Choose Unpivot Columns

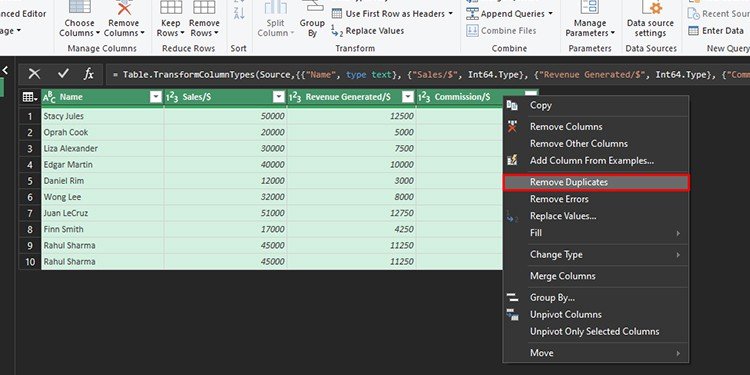pyautogui.click(x=596, y=315)
